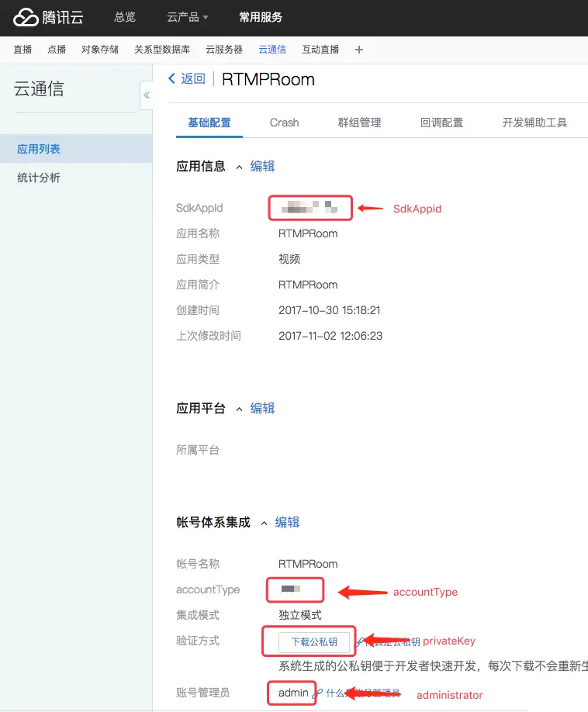The width and height of the screenshot is (588, 712).
Task: Go to 点播 service shortcut
Action: pyautogui.click(x=57, y=50)
